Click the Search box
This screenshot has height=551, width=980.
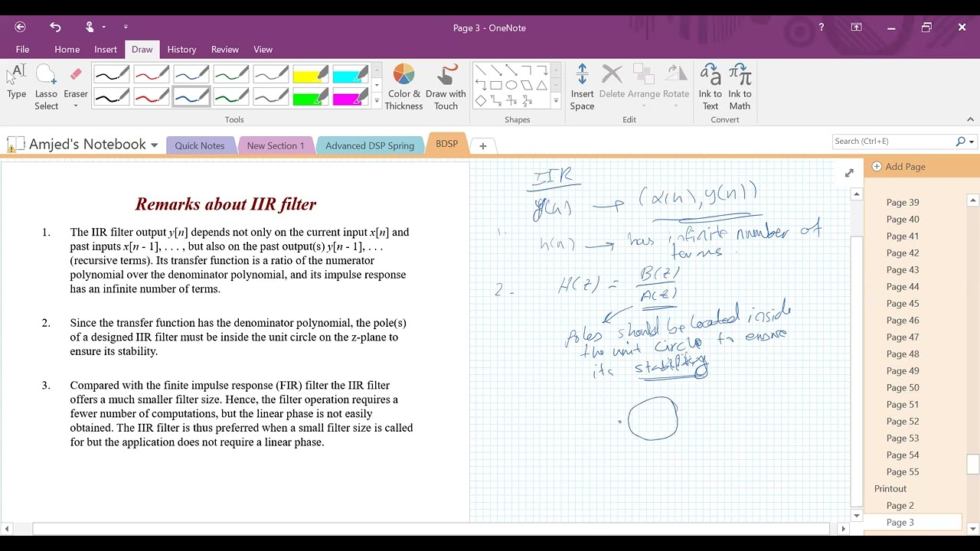point(892,142)
